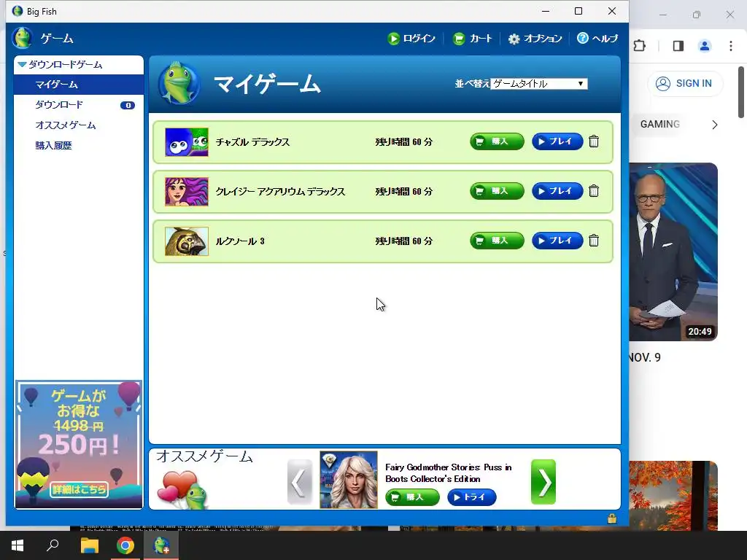Delete クレイジー アクアリウム デラックス with trash icon

tap(594, 191)
